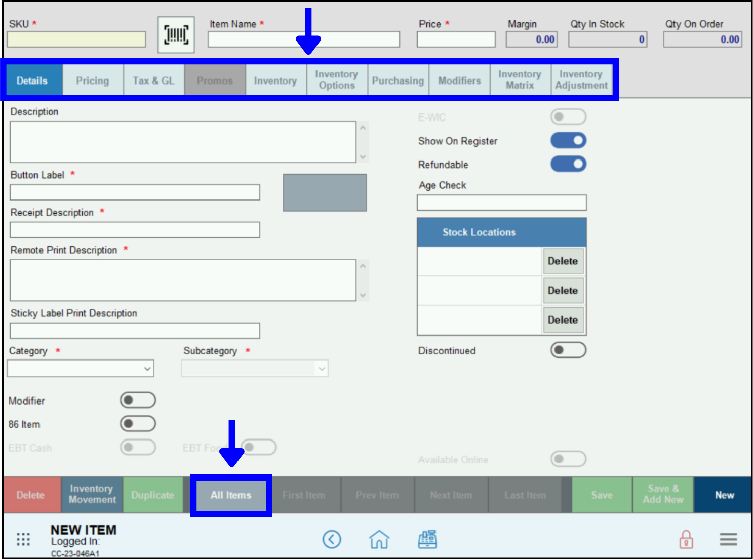Open the Category dropdown

pyautogui.click(x=81, y=368)
